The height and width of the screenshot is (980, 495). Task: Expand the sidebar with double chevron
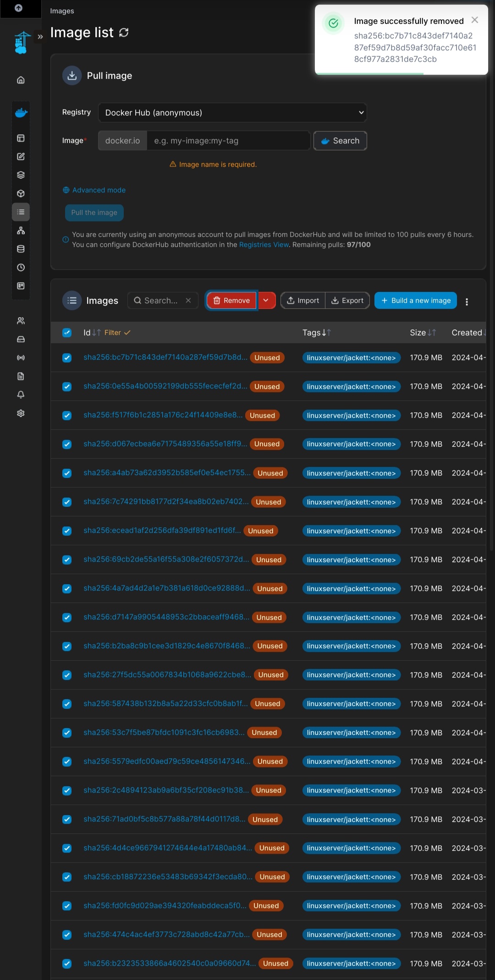[x=40, y=37]
